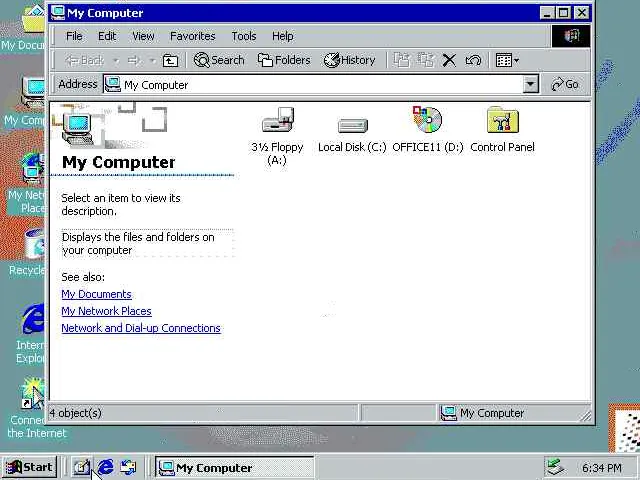Viewport: 640px width, 480px height.
Task: Click Show Desktop quick launch icon
Action: pos(82,467)
